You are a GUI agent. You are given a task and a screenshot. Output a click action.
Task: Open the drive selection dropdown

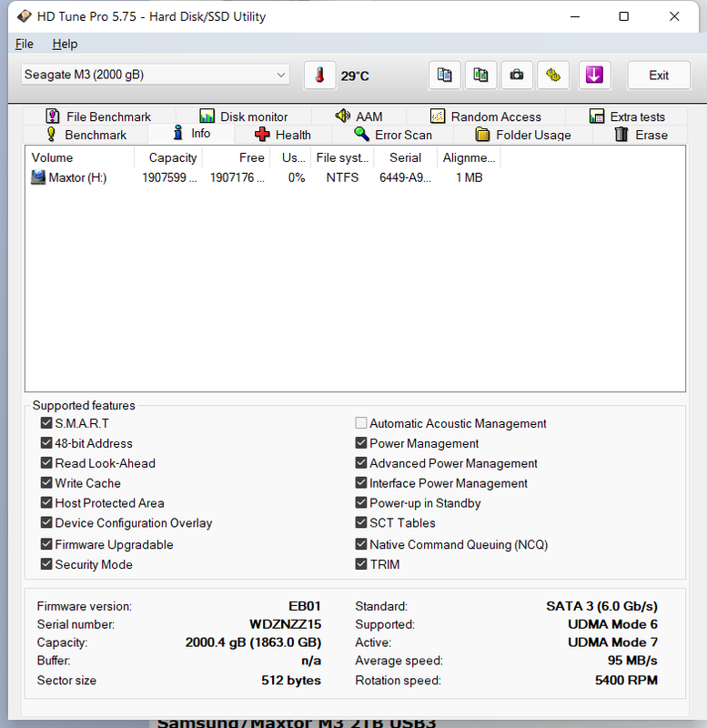[x=155, y=75]
